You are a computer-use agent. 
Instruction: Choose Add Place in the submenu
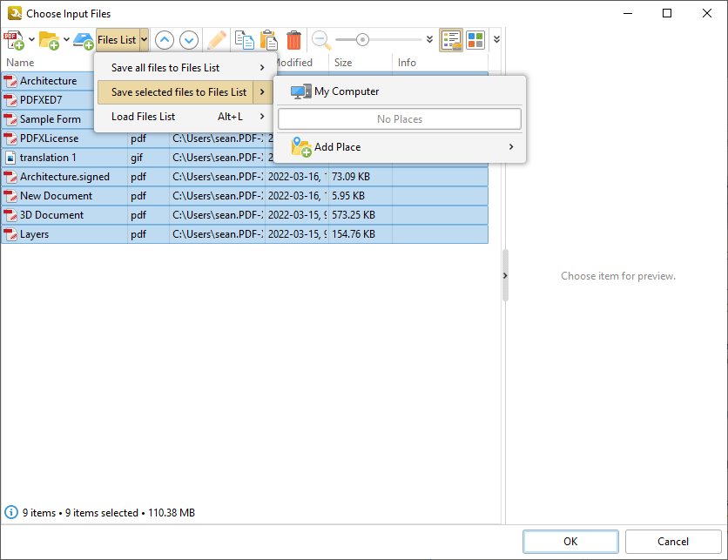tap(400, 146)
